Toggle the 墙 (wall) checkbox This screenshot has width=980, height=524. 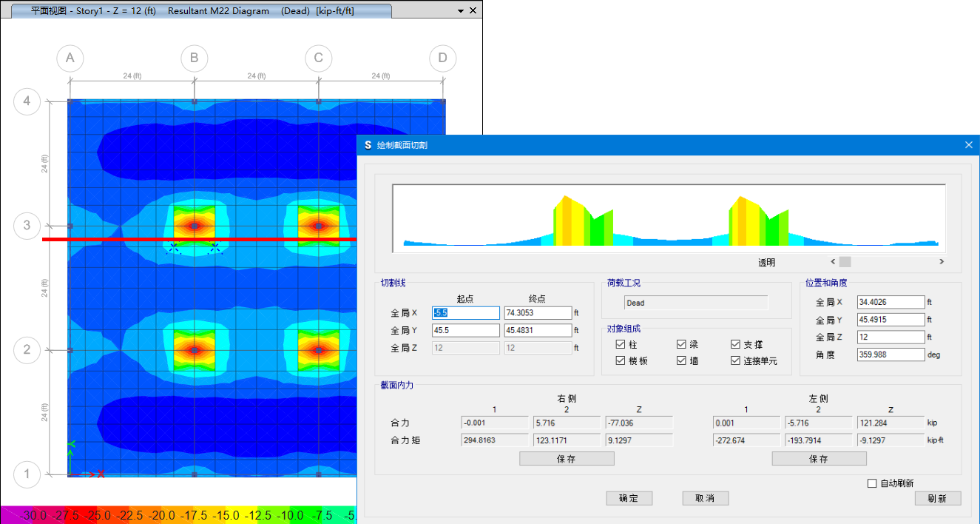[x=681, y=360]
